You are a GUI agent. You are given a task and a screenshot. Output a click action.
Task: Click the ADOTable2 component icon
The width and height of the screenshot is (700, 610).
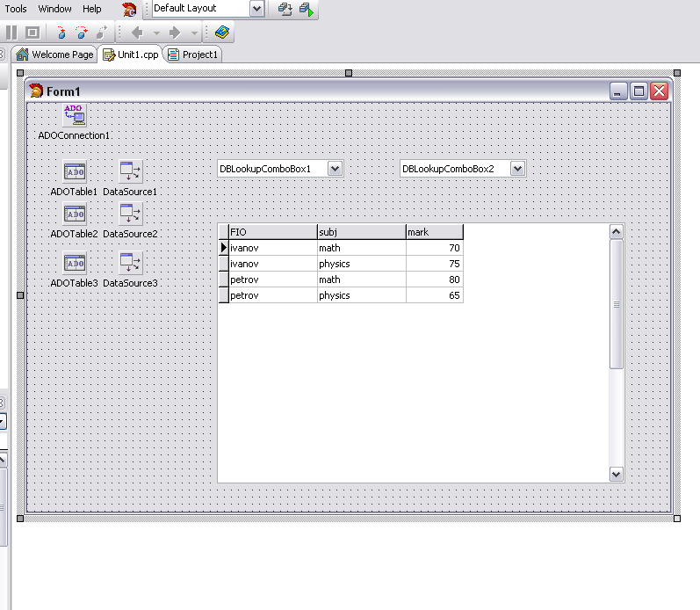pyautogui.click(x=75, y=214)
